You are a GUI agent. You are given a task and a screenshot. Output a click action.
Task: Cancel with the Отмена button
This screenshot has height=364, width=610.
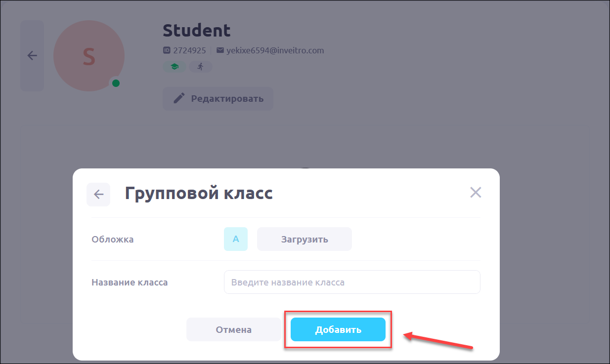(x=233, y=329)
